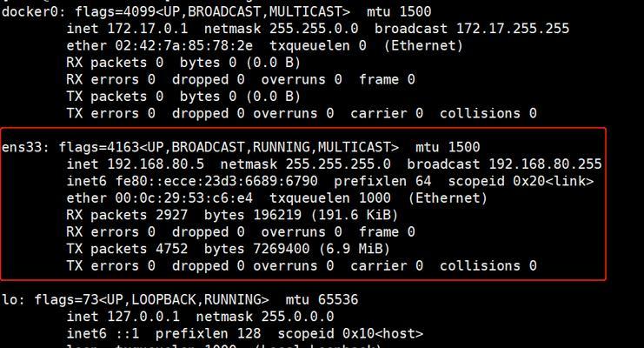Click MAC address 00:0c:29:53:c6:e4

point(184,197)
